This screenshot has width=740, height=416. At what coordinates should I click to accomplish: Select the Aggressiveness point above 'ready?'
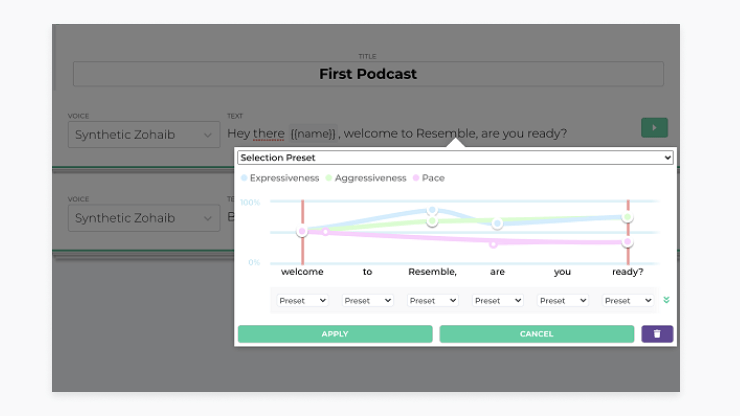[627, 217]
